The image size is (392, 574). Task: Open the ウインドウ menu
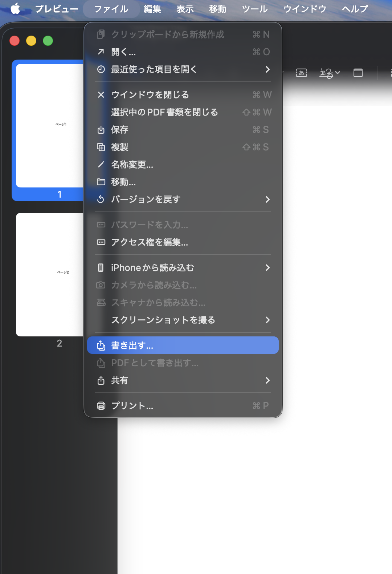tap(305, 9)
